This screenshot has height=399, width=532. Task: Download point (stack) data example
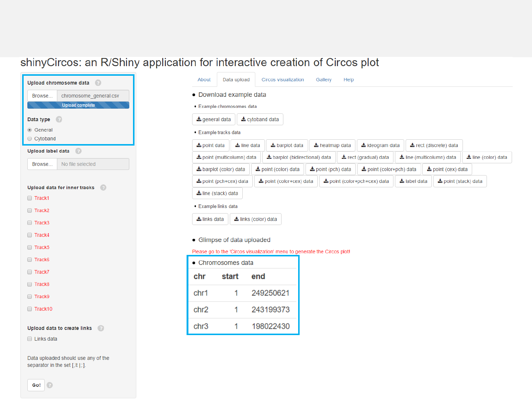460,181
